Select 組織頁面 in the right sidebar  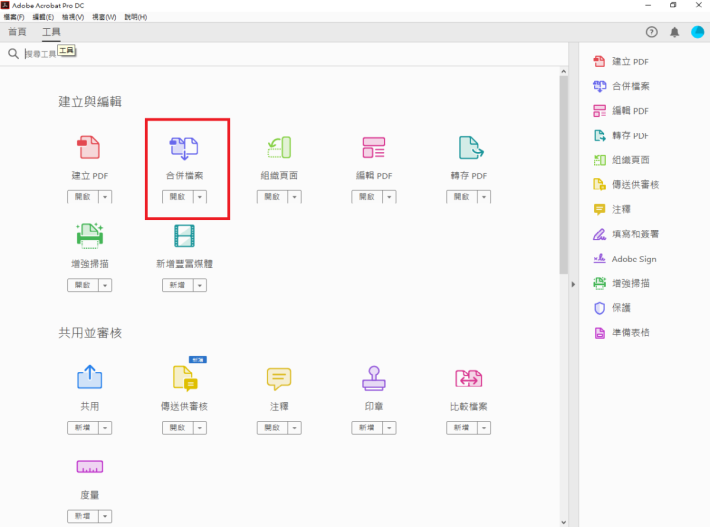pos(621,160)
